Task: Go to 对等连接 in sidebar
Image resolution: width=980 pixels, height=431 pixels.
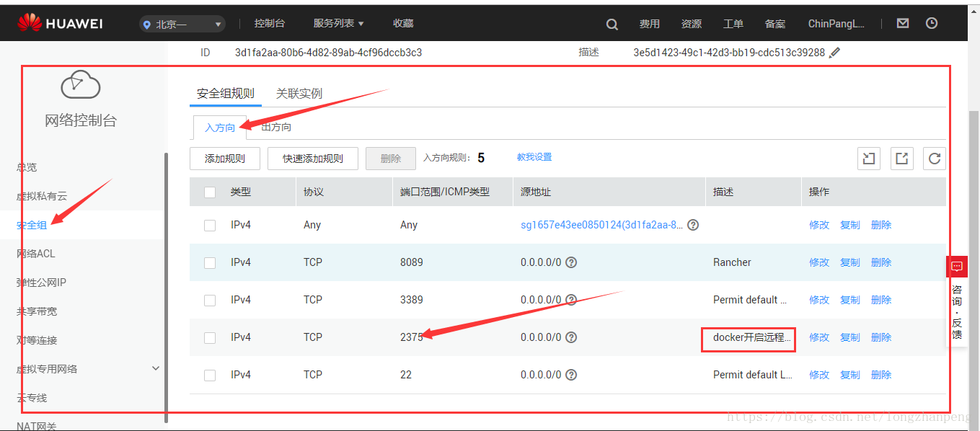Action: pos(37,340)
